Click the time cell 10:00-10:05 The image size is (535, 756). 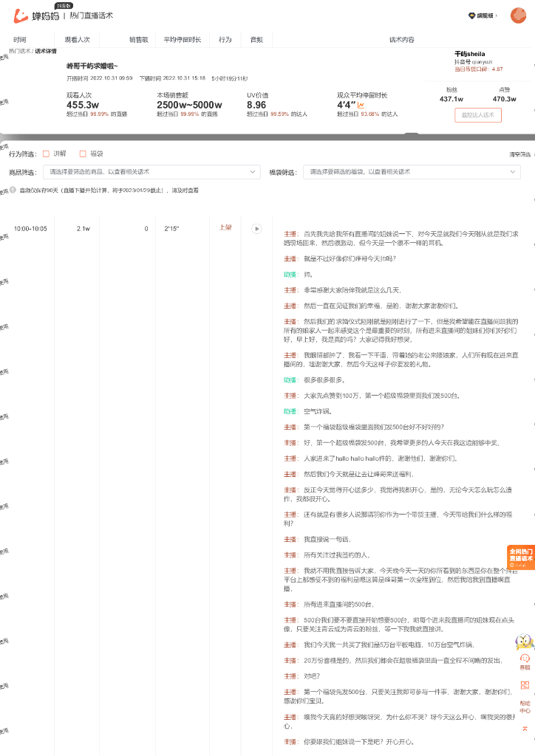click(x=30, y=229)
